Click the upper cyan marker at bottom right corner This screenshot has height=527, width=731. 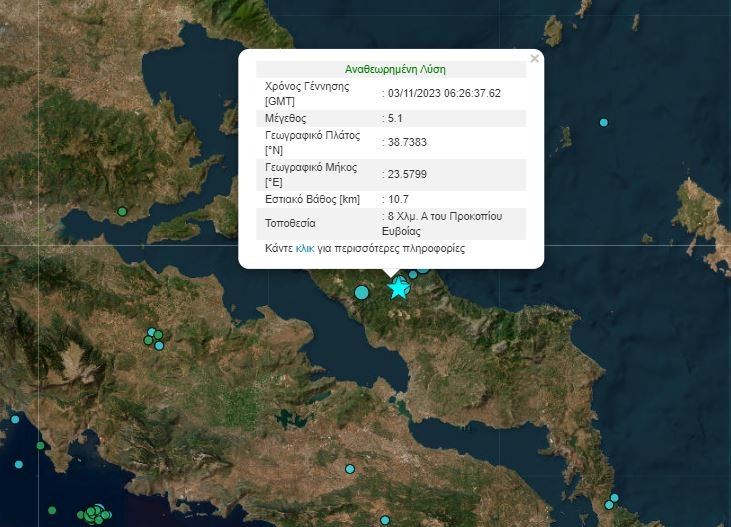point(614,497)
